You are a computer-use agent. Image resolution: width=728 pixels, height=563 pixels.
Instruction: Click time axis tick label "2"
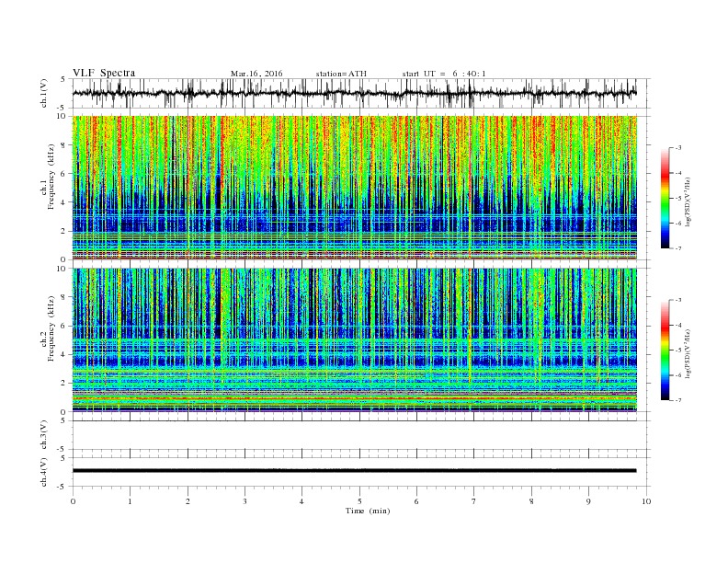click(188, 501)
